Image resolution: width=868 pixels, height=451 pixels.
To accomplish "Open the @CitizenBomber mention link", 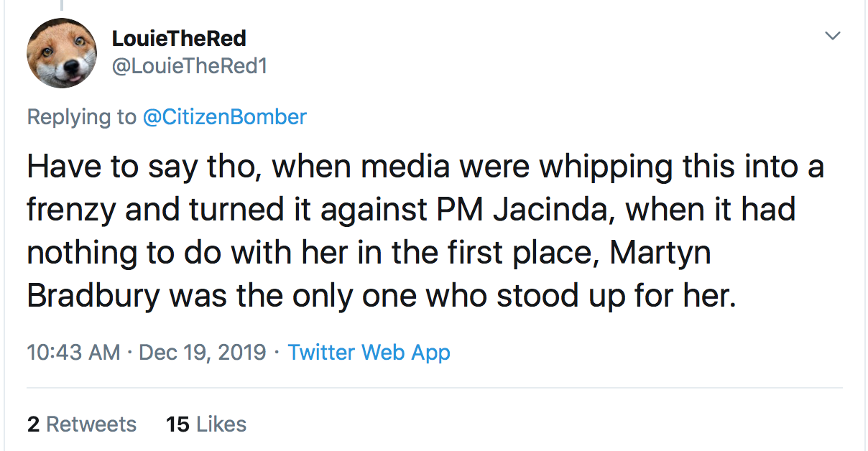I will coord(225,117).
